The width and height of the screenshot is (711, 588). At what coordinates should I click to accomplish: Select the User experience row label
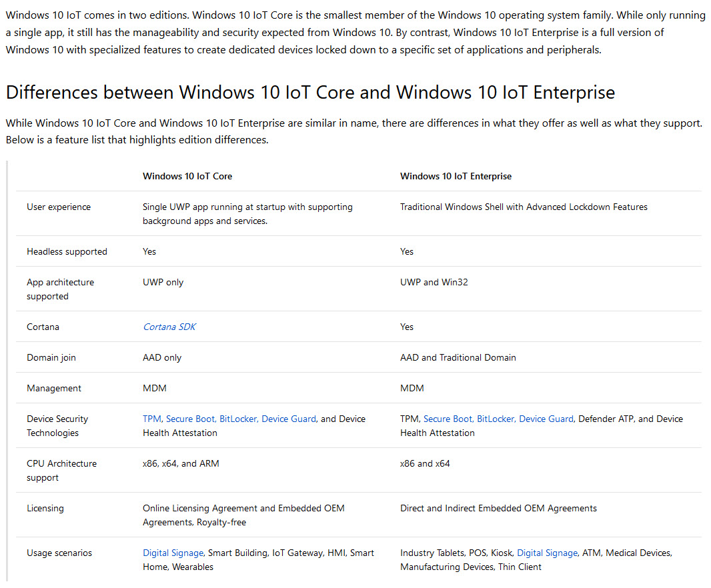click(59, 207)
